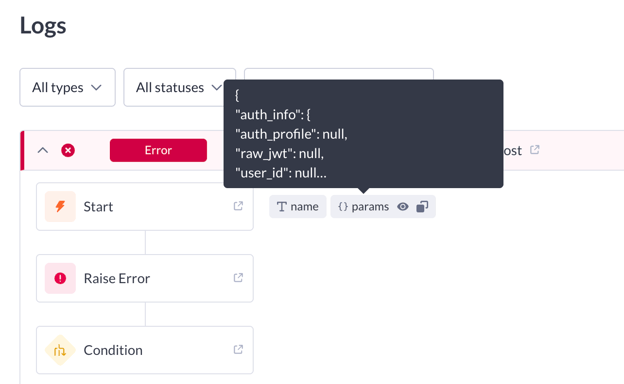This screenshot has width=624, height=384.
Task: Collapse the error log row with chevron
Action: click(43, 150)
